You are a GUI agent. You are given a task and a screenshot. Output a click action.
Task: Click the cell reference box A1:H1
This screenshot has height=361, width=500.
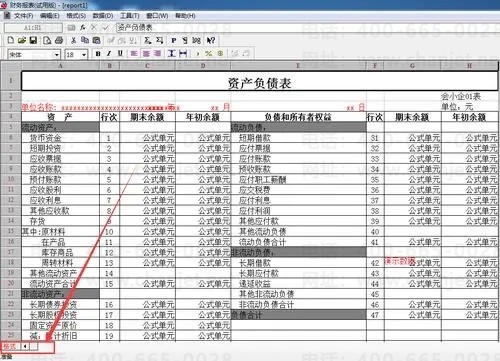click(33, 28)
